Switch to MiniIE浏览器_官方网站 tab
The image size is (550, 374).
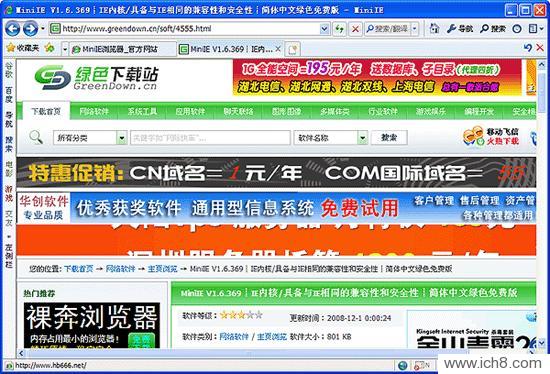(123, 49)
